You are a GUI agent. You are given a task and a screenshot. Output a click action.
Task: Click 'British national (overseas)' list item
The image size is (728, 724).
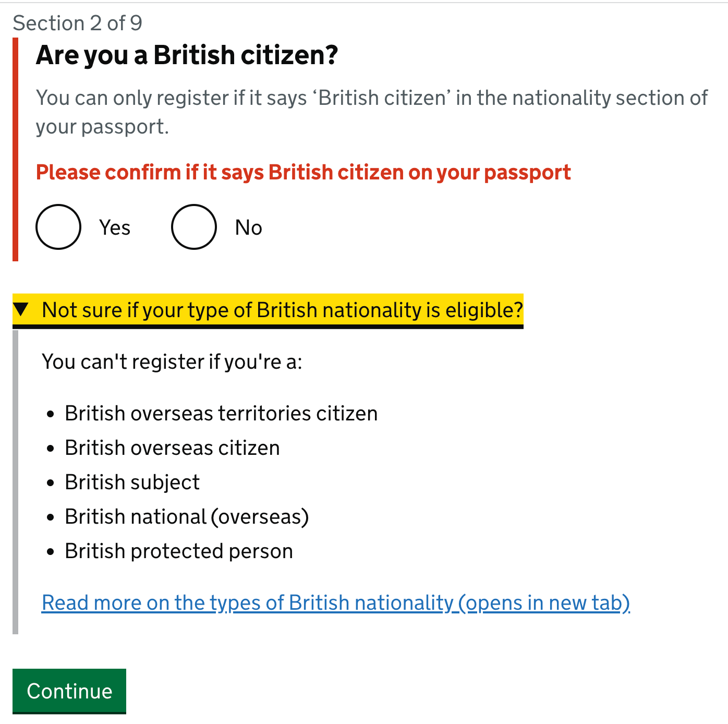(187, 517)
